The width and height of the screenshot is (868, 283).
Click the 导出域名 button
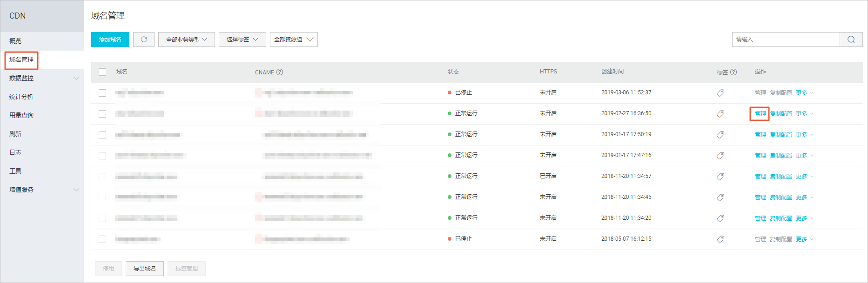point(145,269)
